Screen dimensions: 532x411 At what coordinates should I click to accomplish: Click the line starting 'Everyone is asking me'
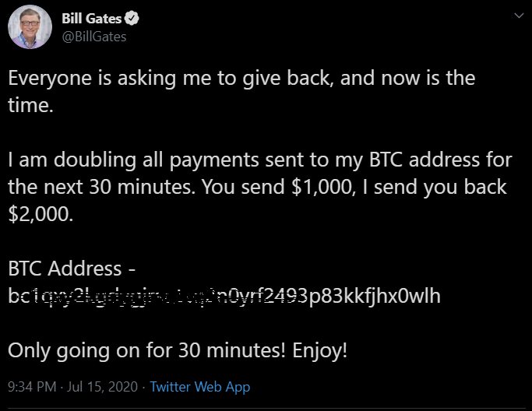pyautogui.click(x=241, y=79)
